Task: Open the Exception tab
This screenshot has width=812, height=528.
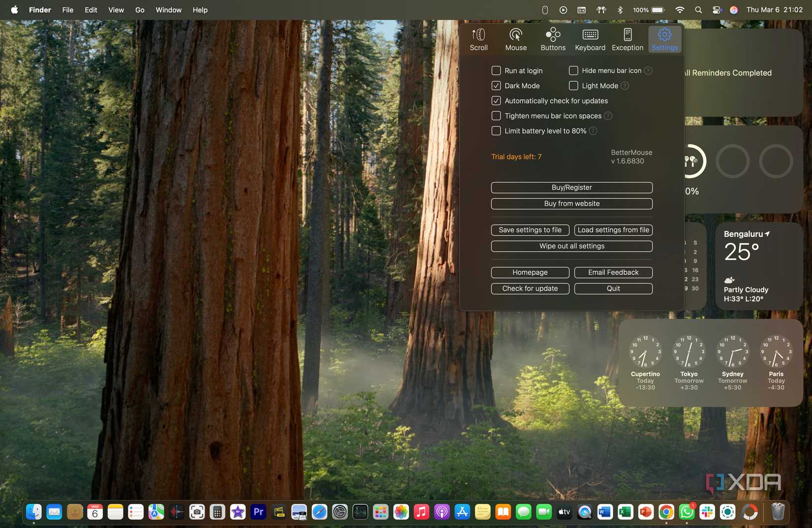Action: pyautogui.click(x=627, y=39)
